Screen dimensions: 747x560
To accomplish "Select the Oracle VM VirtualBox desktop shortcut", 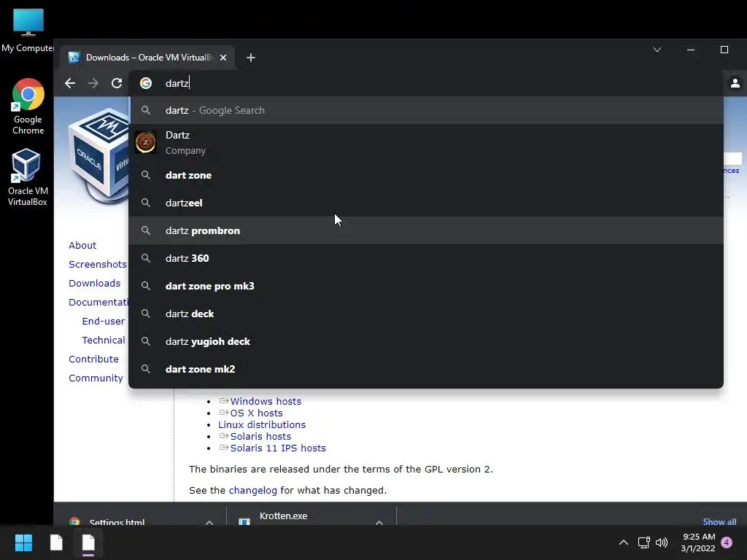I will tap(28, 177).
